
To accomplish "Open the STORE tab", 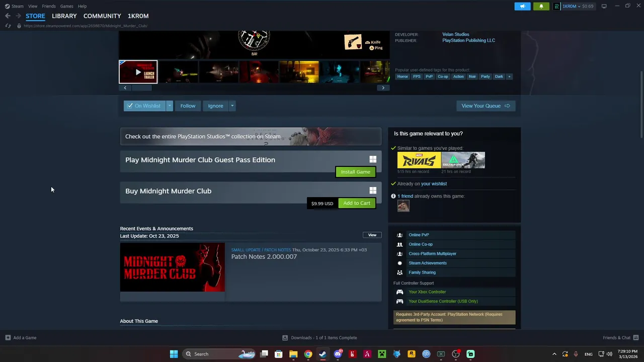I will click(35, 16).
